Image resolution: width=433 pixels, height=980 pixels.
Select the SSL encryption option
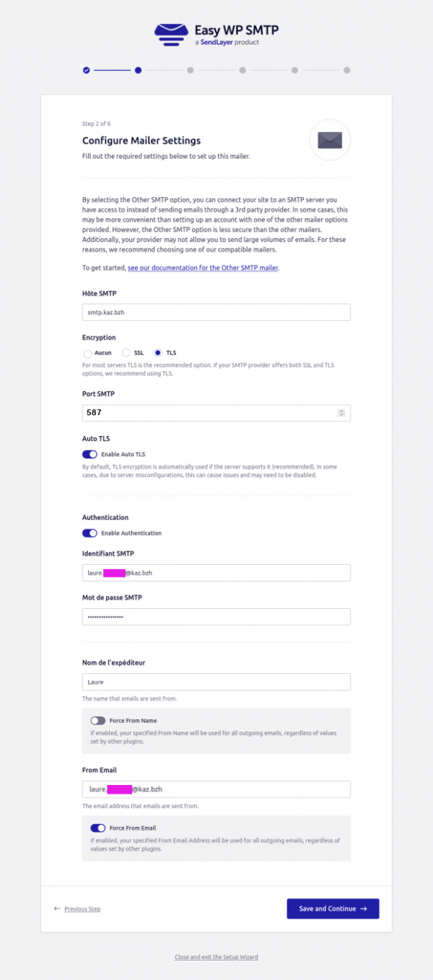tap(126, 353)
